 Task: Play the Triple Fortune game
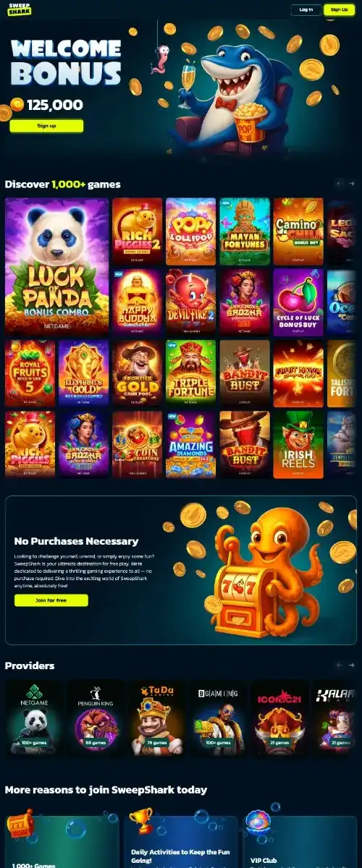[x=191, y=373]
